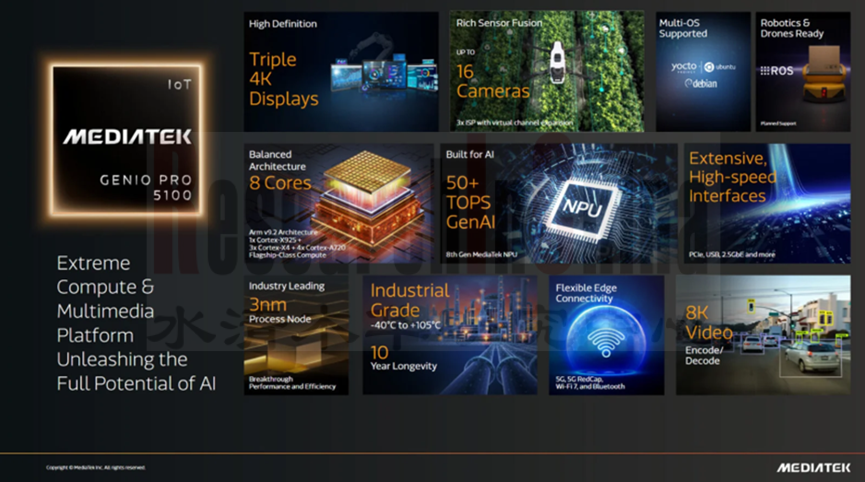This screenshot has height=482, width=865.
Task: Select the 8 Cores Balanced Architecture tile
Action: coord(339,203)
